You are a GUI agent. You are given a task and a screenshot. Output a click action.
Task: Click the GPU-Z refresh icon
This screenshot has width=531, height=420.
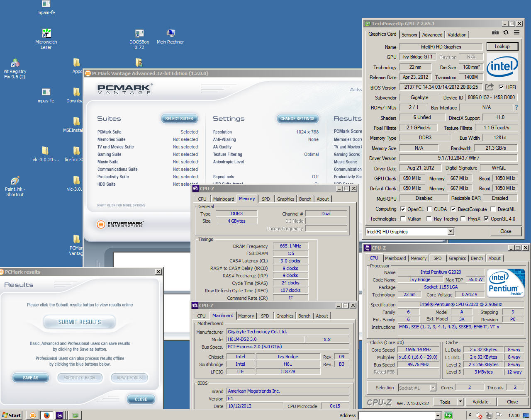pyautogui.click(x=506, y=32)
